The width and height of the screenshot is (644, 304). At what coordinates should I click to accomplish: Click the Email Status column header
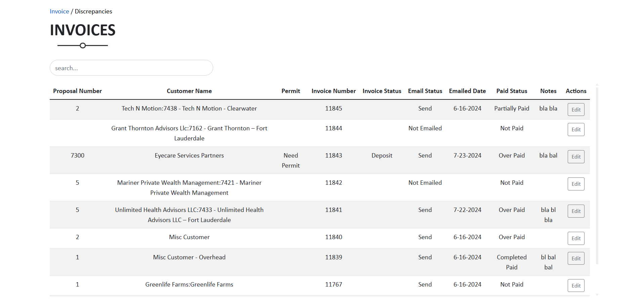(425, 91)
